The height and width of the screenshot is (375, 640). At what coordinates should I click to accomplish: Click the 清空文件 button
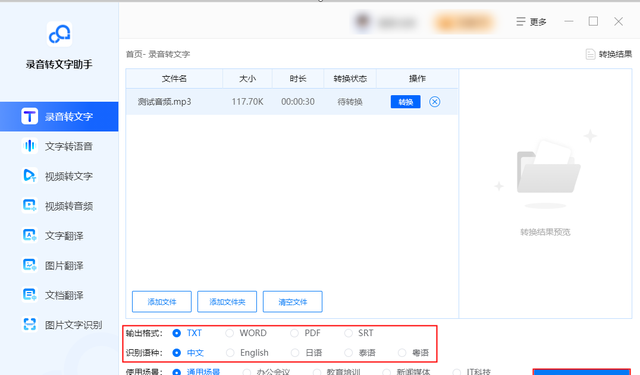(x=293, y=302)
